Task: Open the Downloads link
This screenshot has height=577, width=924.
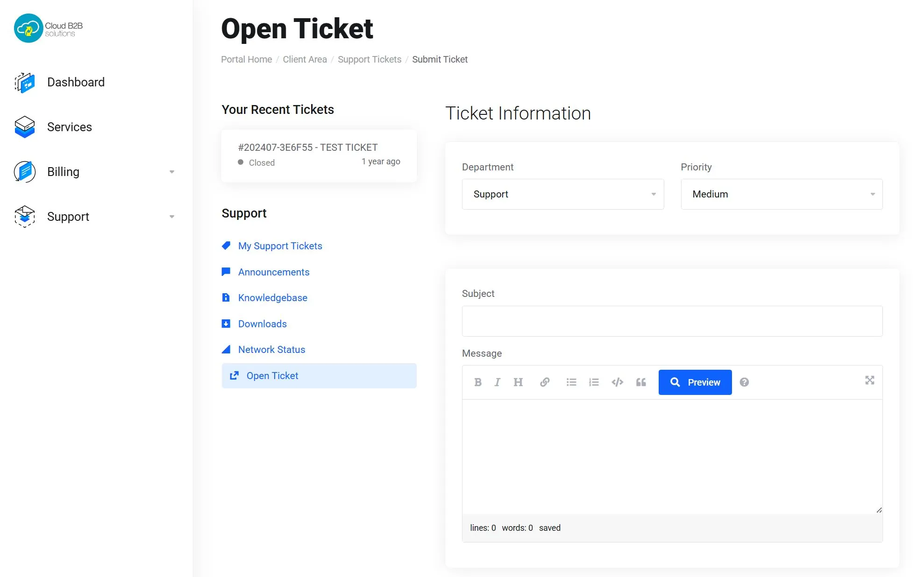Action: 263,324
